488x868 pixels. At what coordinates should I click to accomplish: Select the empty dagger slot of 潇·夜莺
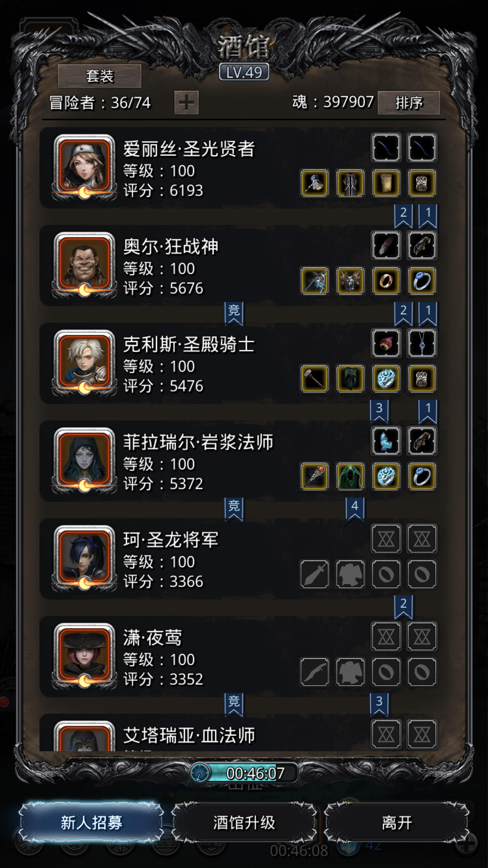point(314,672)
